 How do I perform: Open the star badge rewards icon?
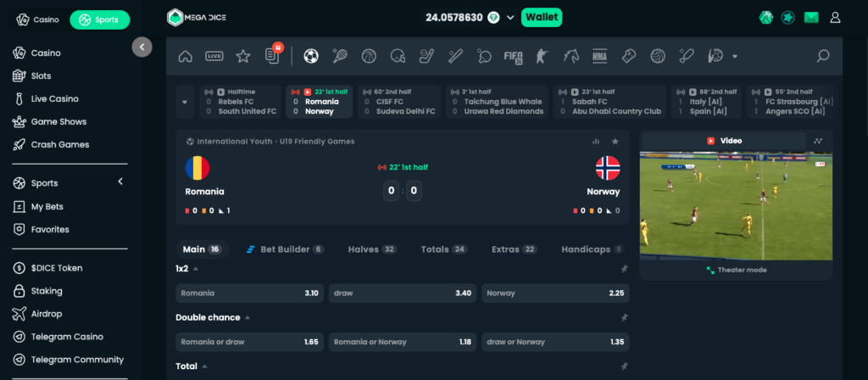788,18
